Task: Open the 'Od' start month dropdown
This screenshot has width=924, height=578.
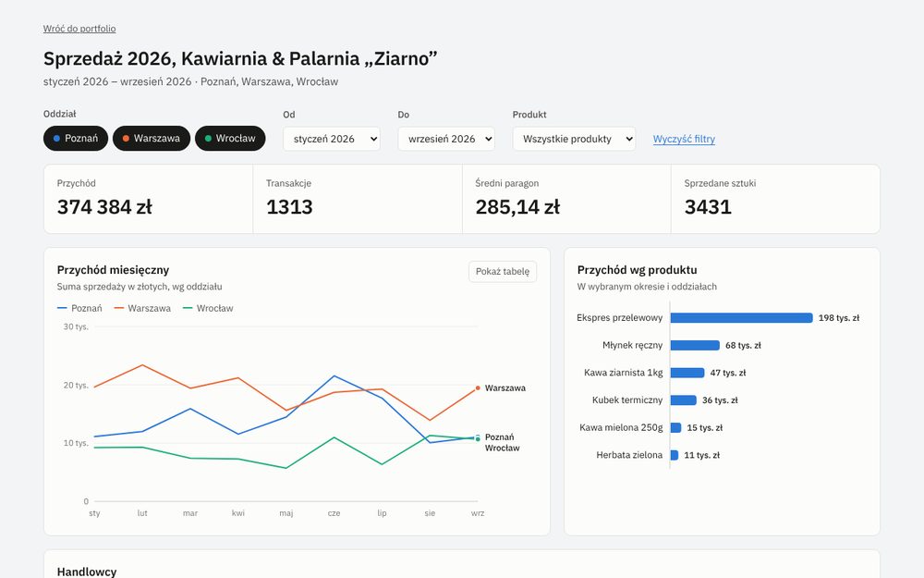Action: (331, 139)
